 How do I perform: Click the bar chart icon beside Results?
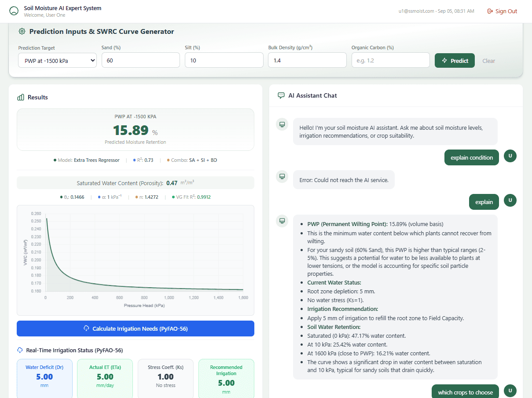[x=21, y=97]
